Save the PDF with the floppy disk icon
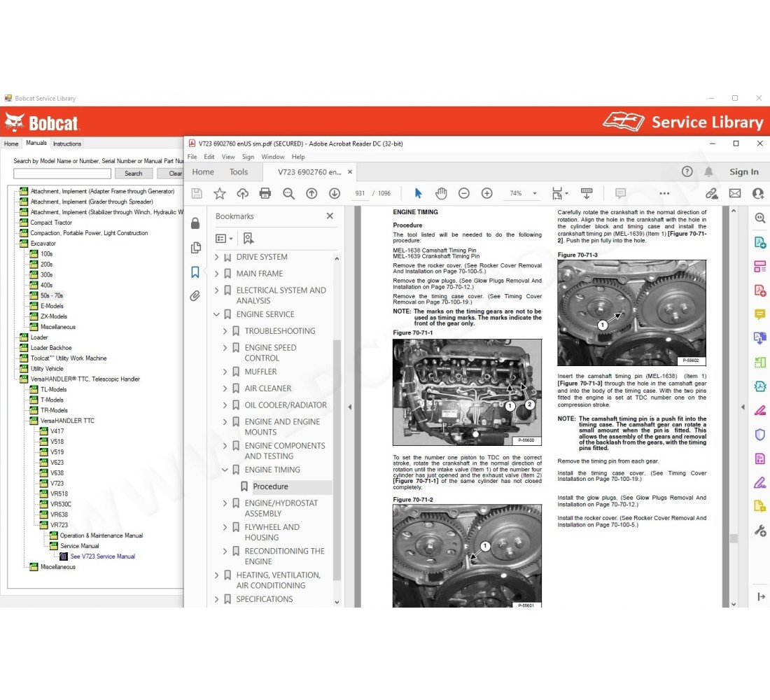The image size is (770, 700). click(197, 193)
